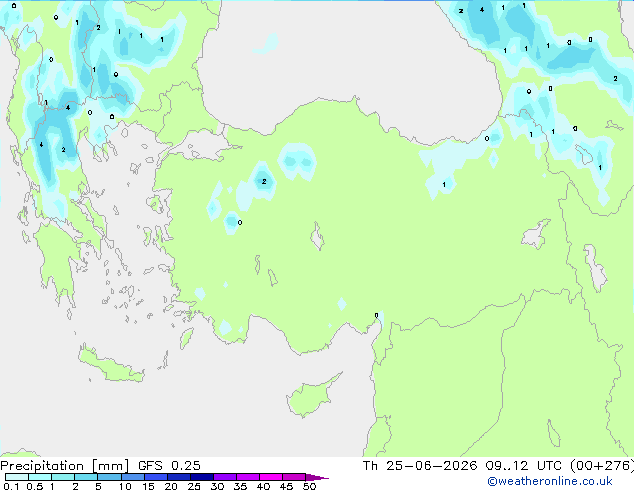Select the dark navy swatch between 25 and 30

[202, 477]
